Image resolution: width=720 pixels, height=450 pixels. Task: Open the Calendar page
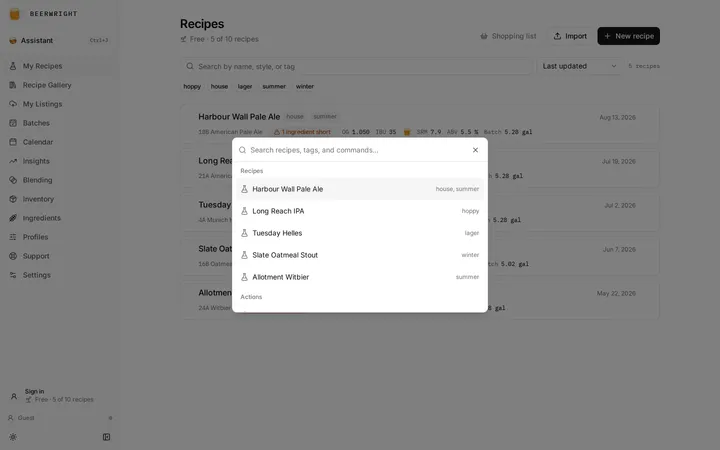tap(59, 142)
